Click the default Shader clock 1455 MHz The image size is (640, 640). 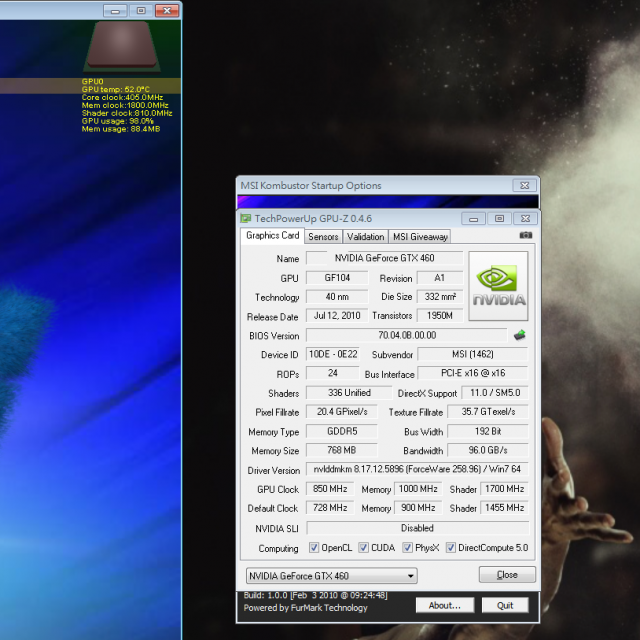tap(504, 508)
